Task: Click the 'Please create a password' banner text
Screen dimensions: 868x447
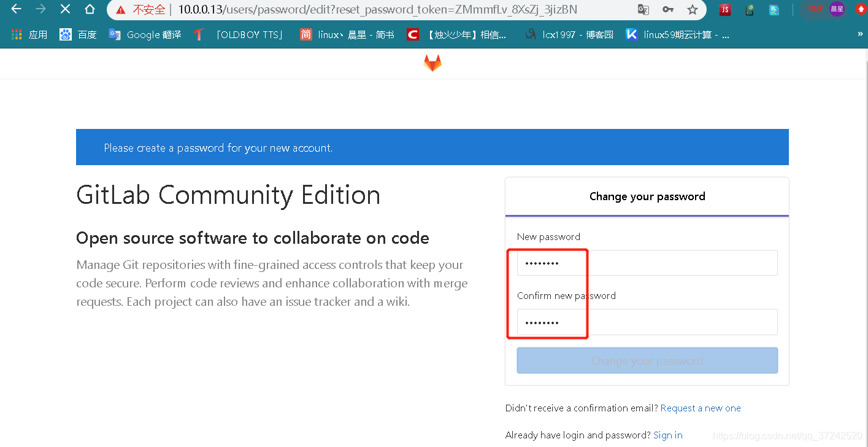Action: point(218,148)
